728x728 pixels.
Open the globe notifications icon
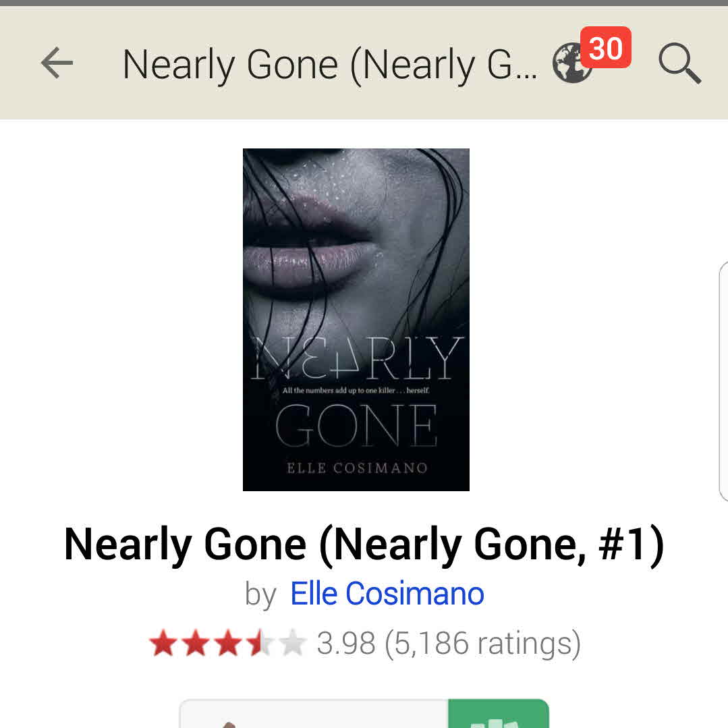click(572, 63)
